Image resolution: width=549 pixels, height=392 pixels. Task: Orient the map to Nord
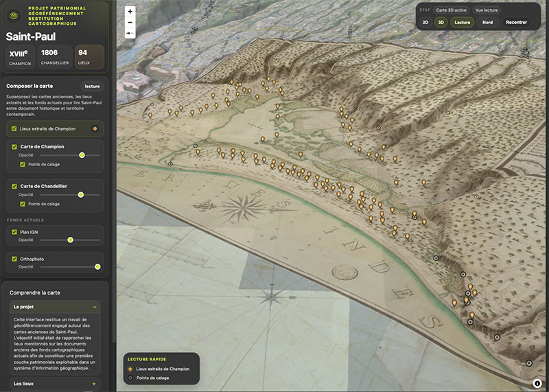click(487, 23)
